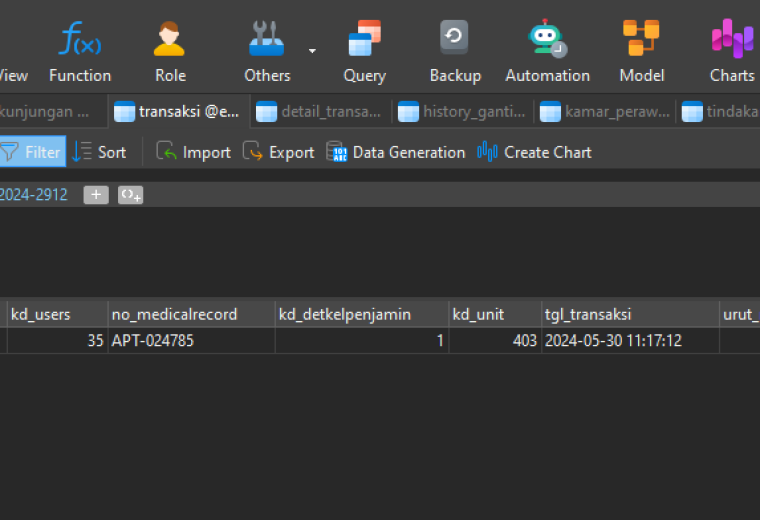Expand the Others dropdown arrow
The width and height of the screenshot is (760, 520).
[x=312, y=50]
